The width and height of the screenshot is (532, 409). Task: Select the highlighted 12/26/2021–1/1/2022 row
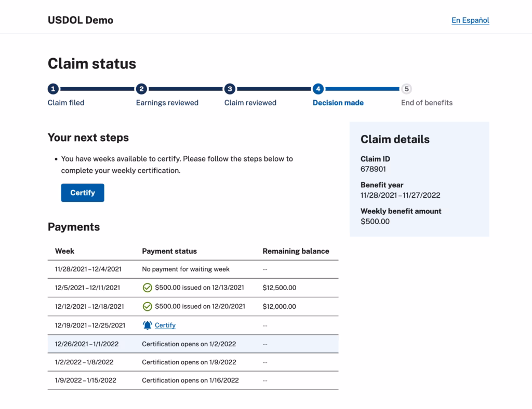192,344
